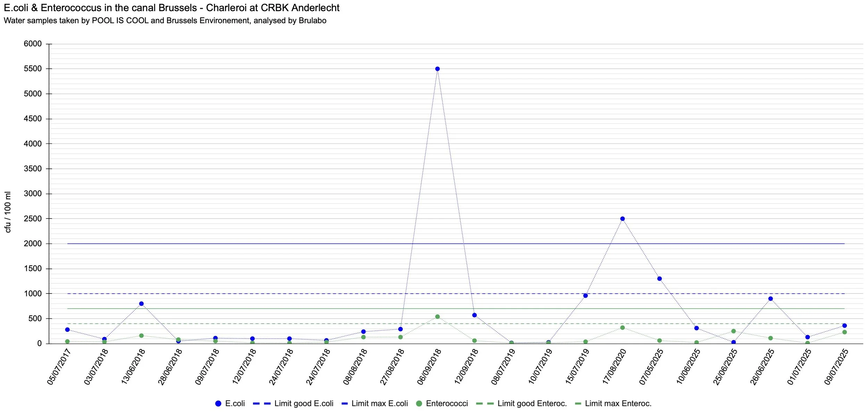Click the Enterococci point on 26/06/2025
Image resolution: width=868 pixels, height=412 pixels.
point(771,338)
